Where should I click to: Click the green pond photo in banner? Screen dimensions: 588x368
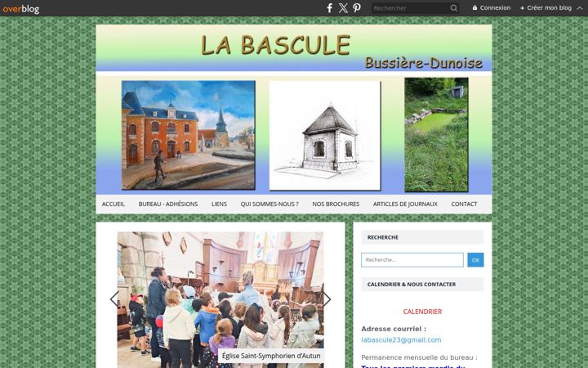click(436, 134)
